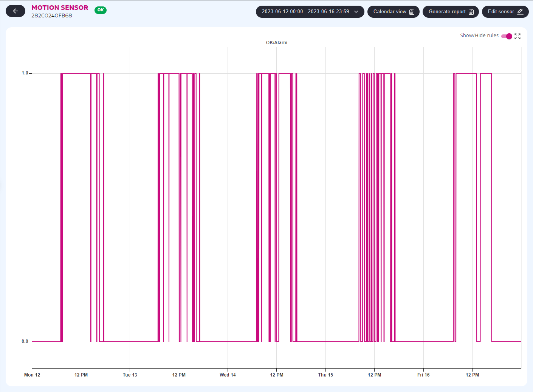Select the Fri 16 axis label
The width and height of the screenshot is (533, 392).
pyautogui.click(x=423, y=375)
